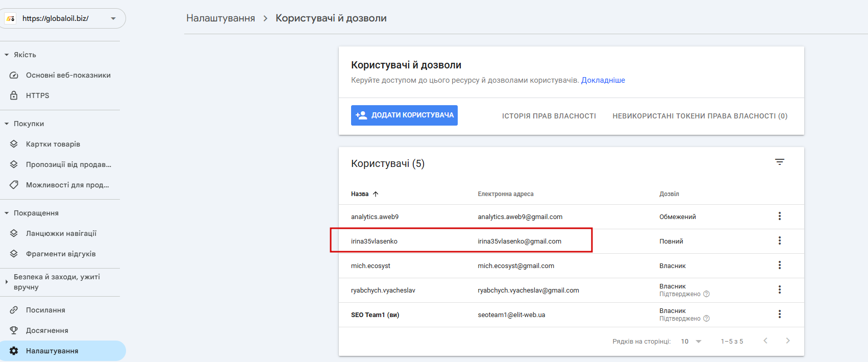Click the Додати користувача button
The image size is (868, 362).
click(404, 115)
